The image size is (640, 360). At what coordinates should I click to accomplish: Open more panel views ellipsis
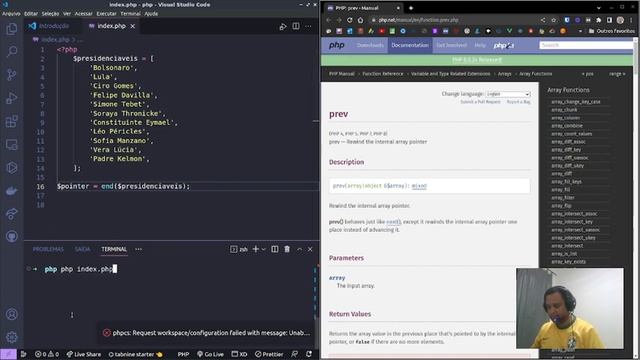tap(139, 249)
